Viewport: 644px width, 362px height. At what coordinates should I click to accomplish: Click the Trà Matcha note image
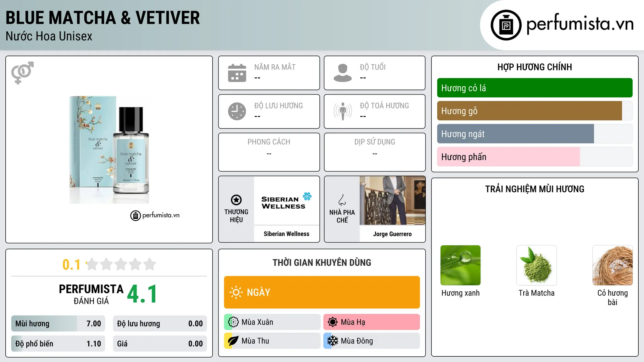click(x=536, y=265)
